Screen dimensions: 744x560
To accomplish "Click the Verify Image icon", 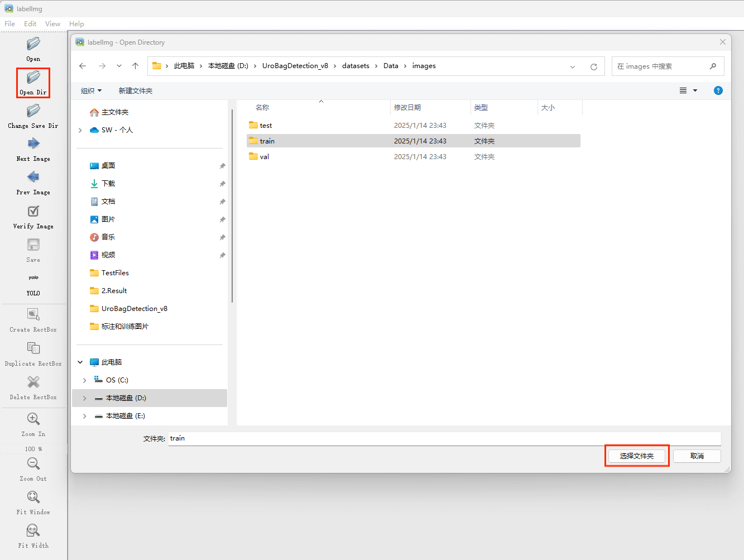I will tap(33, 212).
